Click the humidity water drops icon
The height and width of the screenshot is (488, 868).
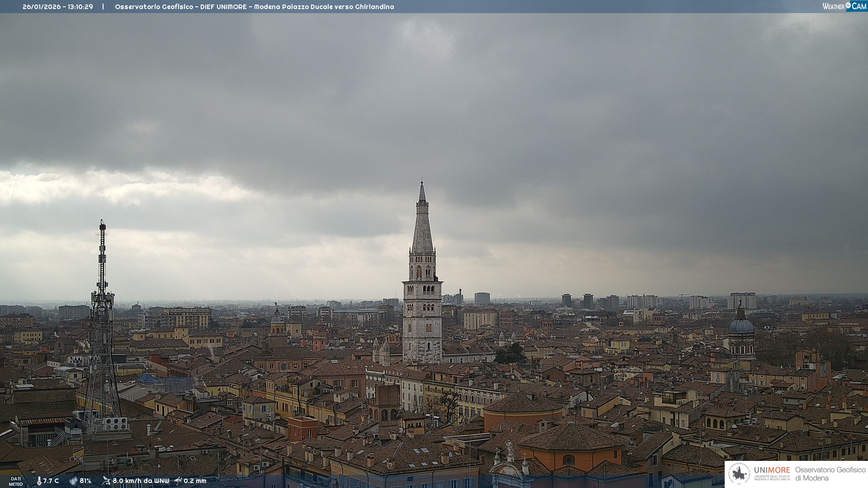tap(73, 481)
